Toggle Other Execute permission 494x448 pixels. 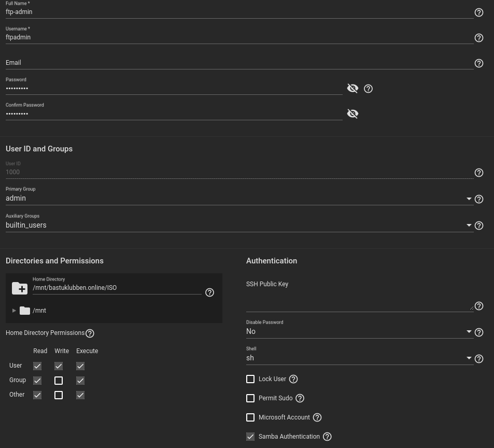(x=80, y=395)
